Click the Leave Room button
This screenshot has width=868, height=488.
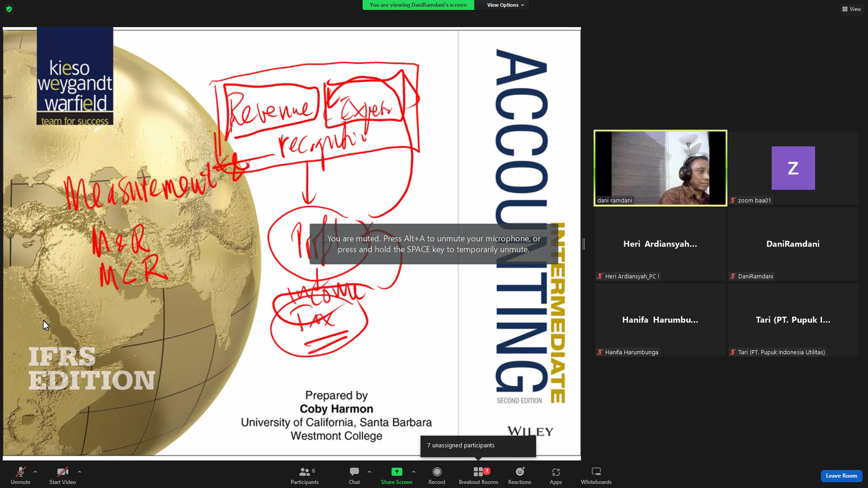841,476
